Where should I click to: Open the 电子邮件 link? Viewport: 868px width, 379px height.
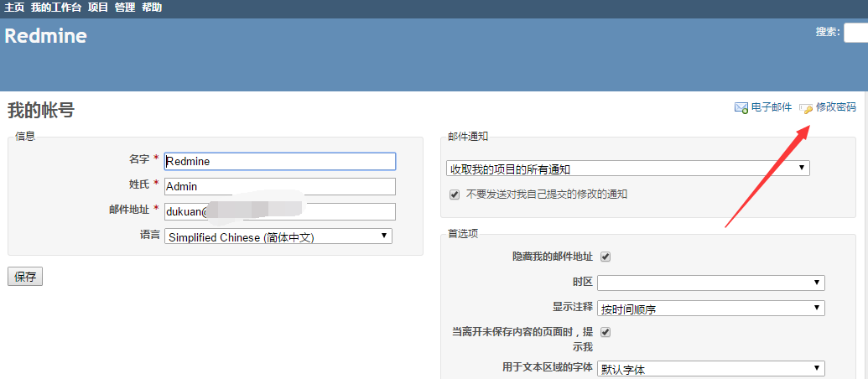click(771, 107)
